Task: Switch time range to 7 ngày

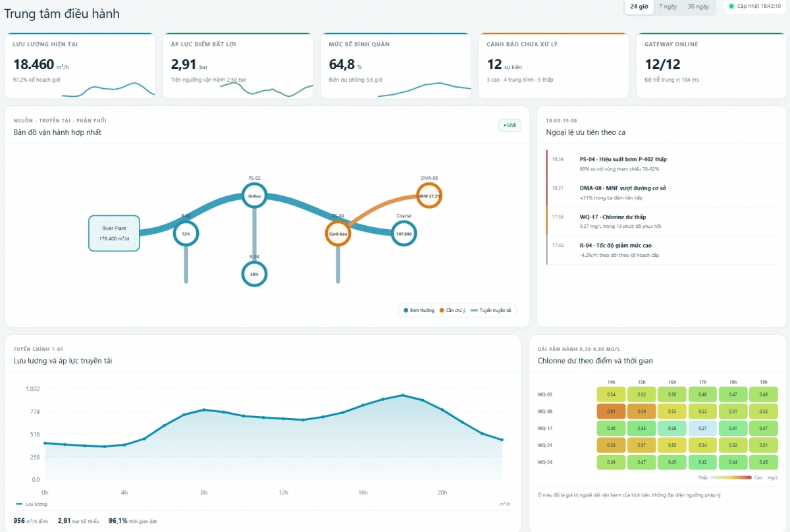Action: [x=668, y=7]
